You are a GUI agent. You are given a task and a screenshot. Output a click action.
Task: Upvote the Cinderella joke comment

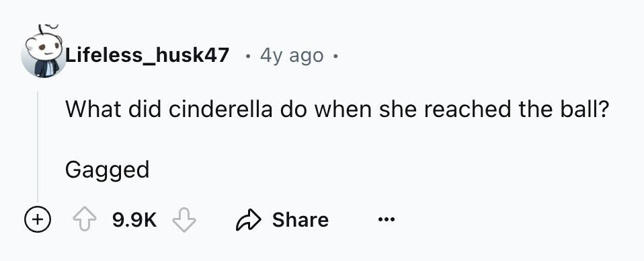click(84, 220)
